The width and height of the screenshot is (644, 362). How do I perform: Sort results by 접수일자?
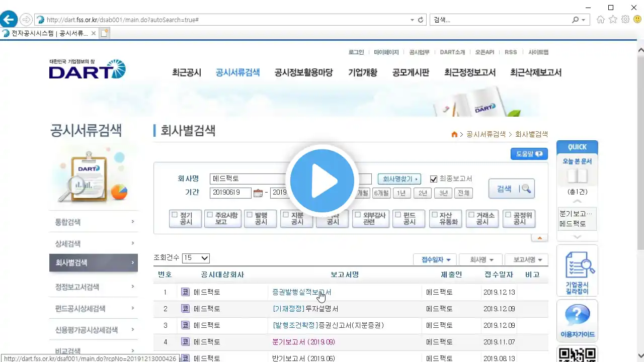pyautogui.click(x=436, y=259)
